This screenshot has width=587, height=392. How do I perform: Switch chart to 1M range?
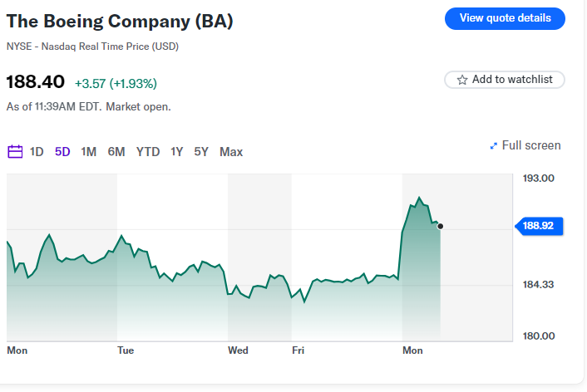pos(89,152)
